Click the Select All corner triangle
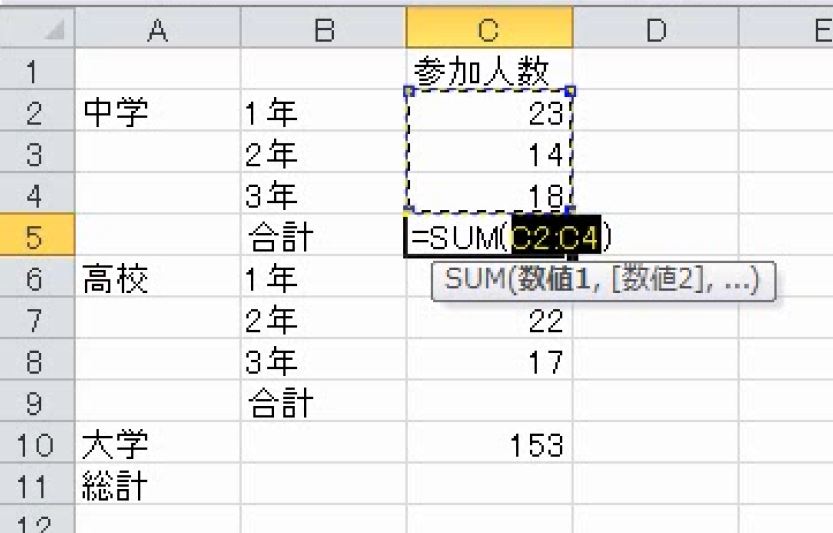 coord(54,30)
